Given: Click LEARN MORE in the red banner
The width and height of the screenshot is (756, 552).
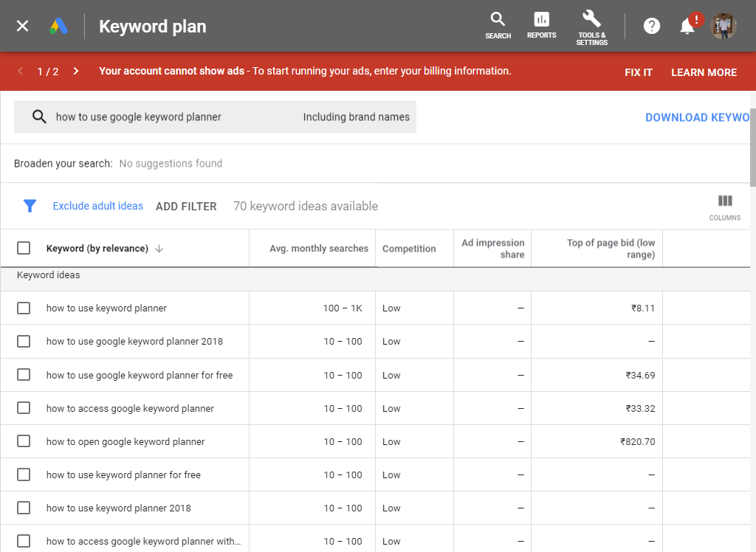Looking at the screenshot, I should point(704,72).
